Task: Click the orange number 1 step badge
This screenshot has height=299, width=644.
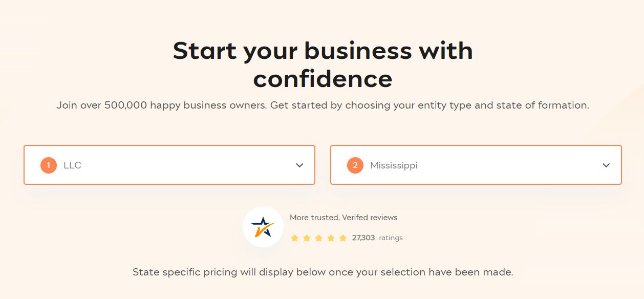Action: [x=49, y=165]
